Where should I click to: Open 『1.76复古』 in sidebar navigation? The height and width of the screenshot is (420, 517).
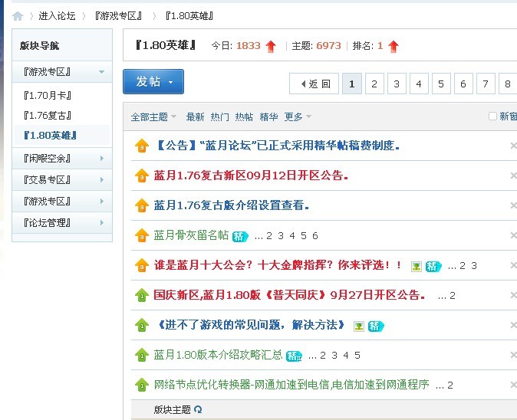[x=48, y=116]
